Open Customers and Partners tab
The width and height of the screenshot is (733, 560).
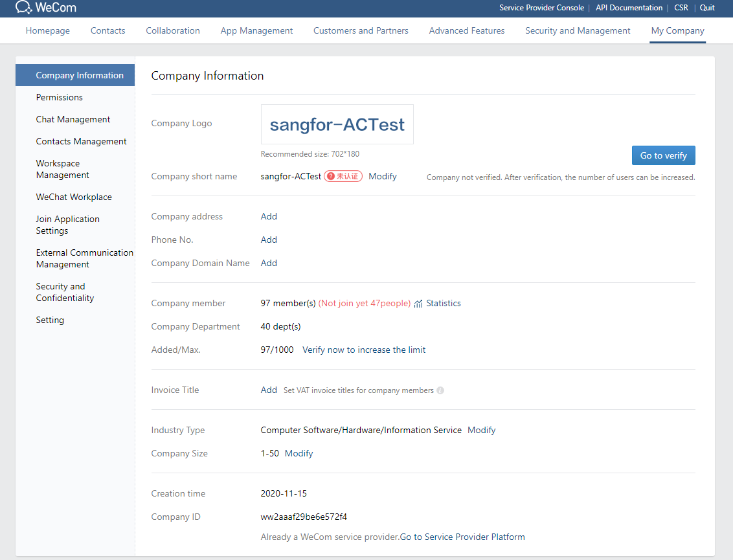click(x=361, y=30)
